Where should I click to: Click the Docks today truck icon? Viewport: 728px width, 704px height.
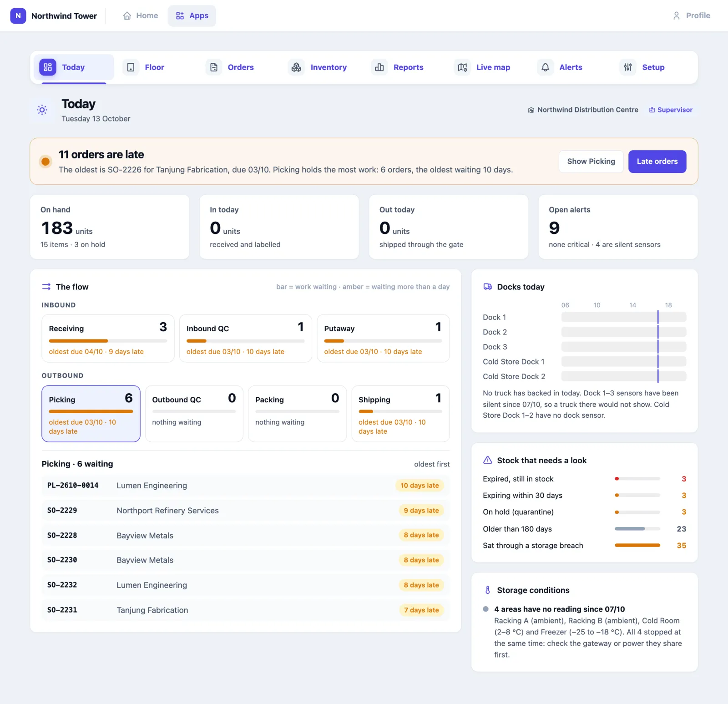click(487, 287)
